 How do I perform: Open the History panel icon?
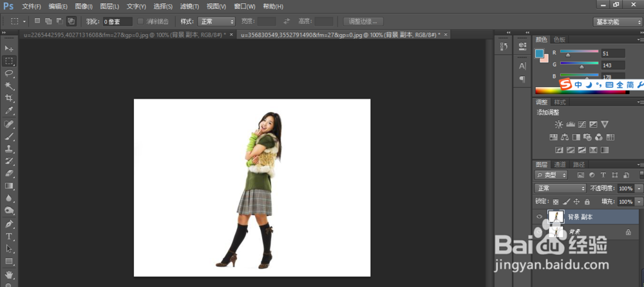coord(504,46)
